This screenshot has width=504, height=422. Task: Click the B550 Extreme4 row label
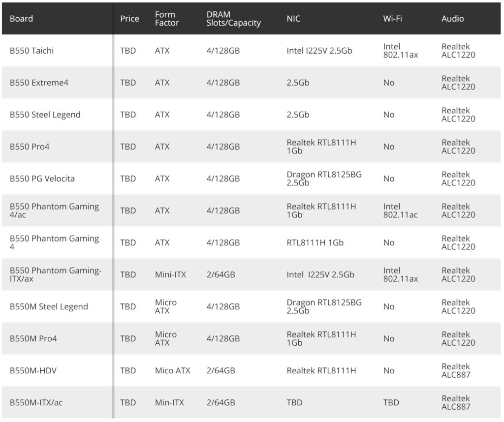coord(39,83)
